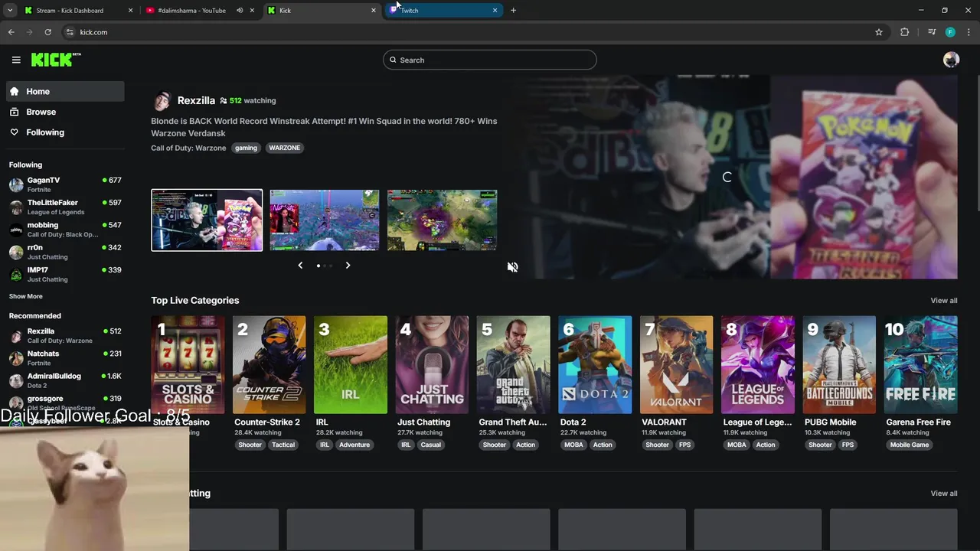
Task: Open the browser media control icon
Action: coord(932,32)
